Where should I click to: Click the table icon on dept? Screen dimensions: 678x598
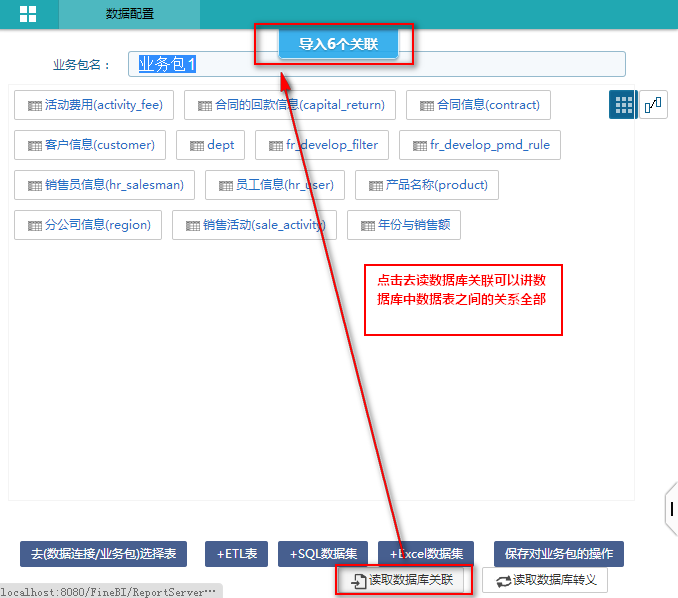[195, 146]
